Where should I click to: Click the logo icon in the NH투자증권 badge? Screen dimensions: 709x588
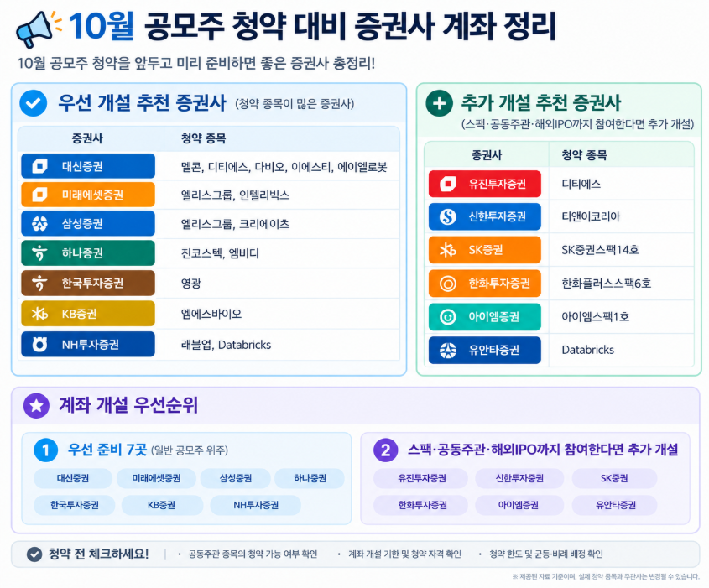click(x=39, y=345)
